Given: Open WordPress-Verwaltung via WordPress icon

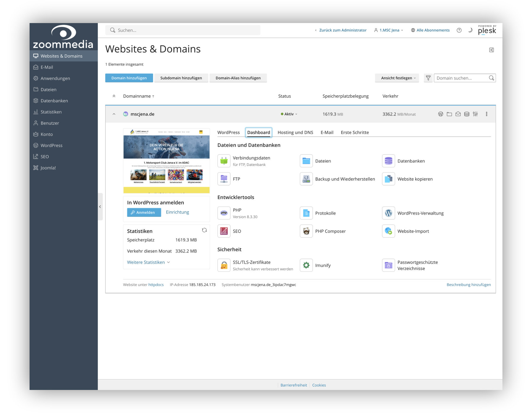Looking at the screenshot, I should [388, 213].
